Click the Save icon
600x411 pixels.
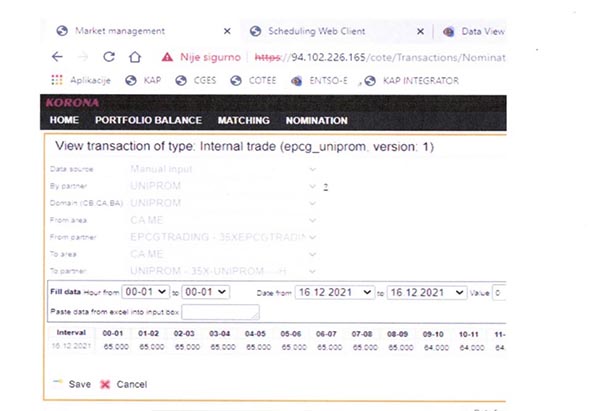coord(57,384)
